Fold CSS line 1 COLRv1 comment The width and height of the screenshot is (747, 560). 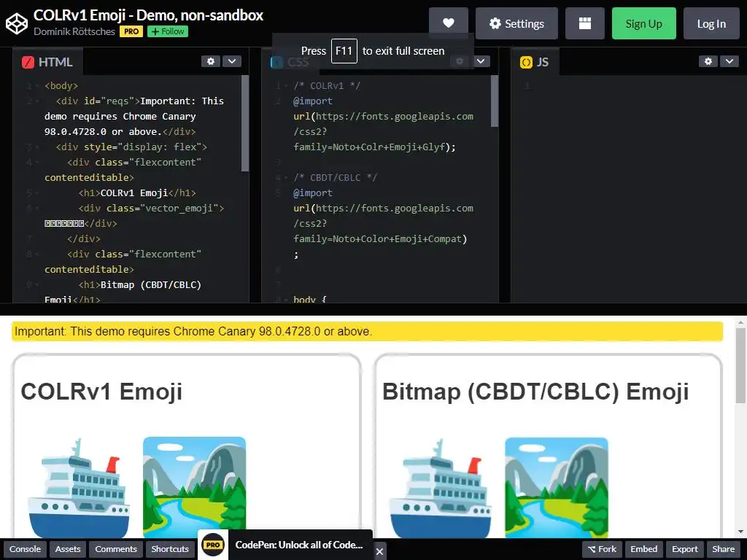286,86
